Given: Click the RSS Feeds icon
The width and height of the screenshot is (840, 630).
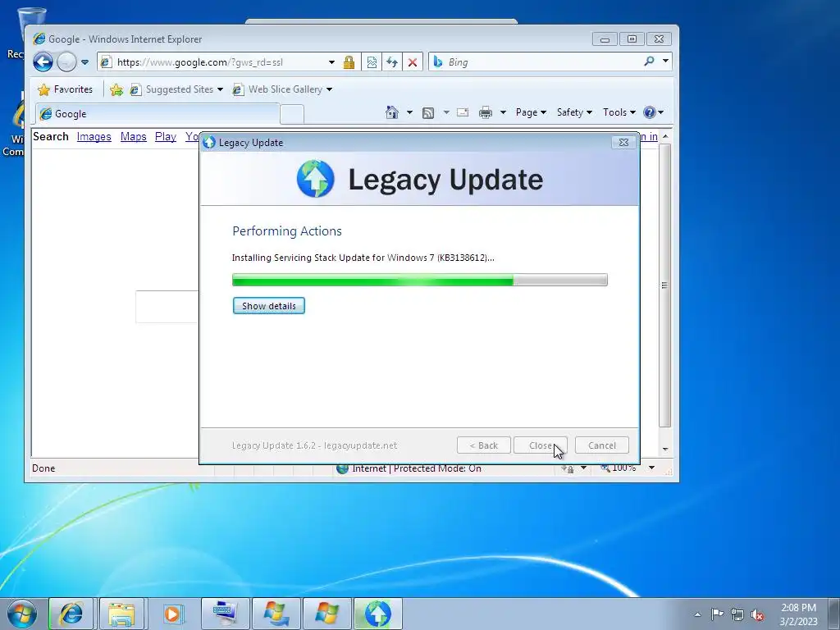Looking at the screenshot, I should point(428,112).
